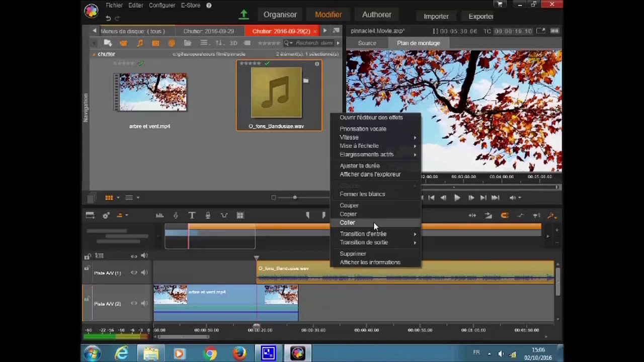Click the Exporter button

pos(480,16)
